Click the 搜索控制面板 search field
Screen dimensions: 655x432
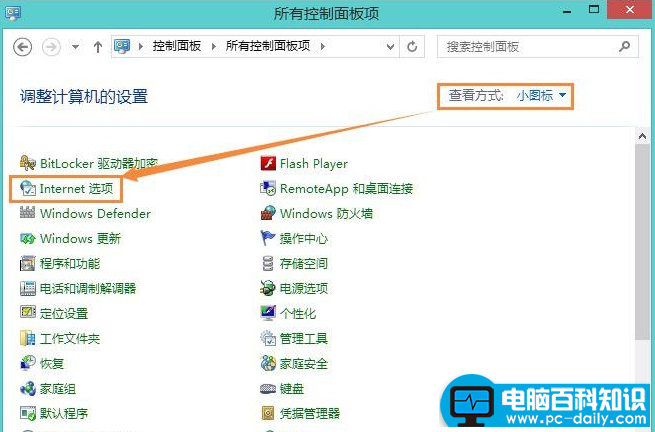tap(538, 46)
